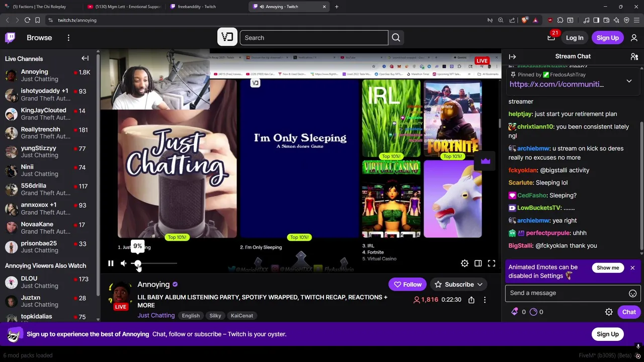This screenshot has height=362, width=644.
Task: Pause the stream playback
Action: coord(111,263)
